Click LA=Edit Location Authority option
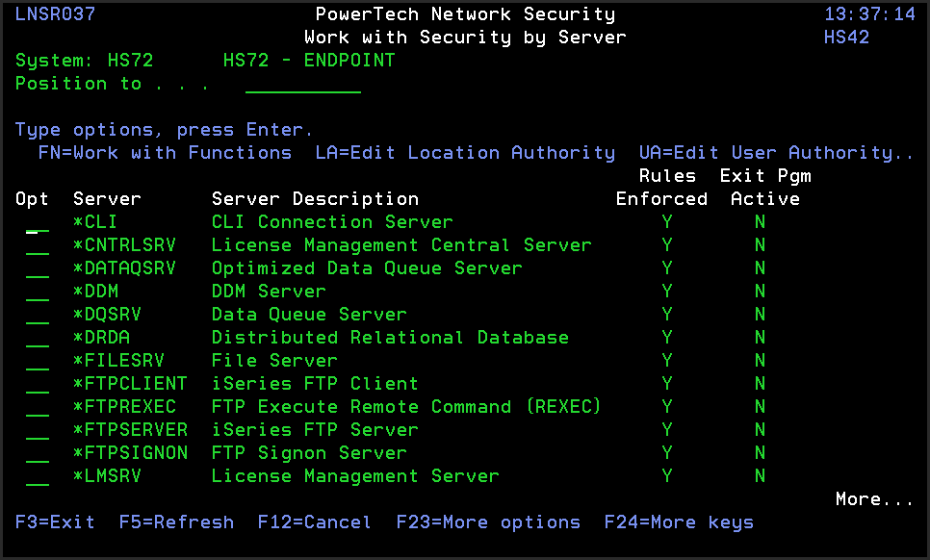The image size is (930, 560). click(x=465, y=153)
